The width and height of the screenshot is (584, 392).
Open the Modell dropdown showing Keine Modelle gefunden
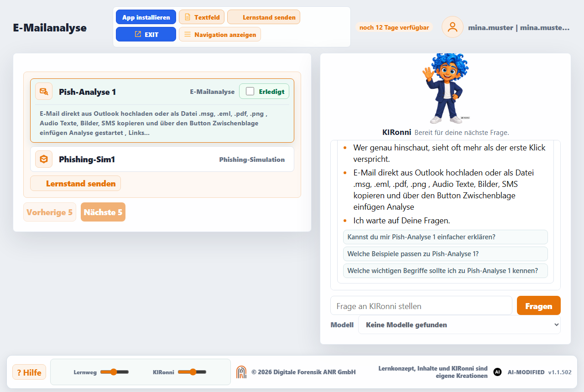[459, 325]
